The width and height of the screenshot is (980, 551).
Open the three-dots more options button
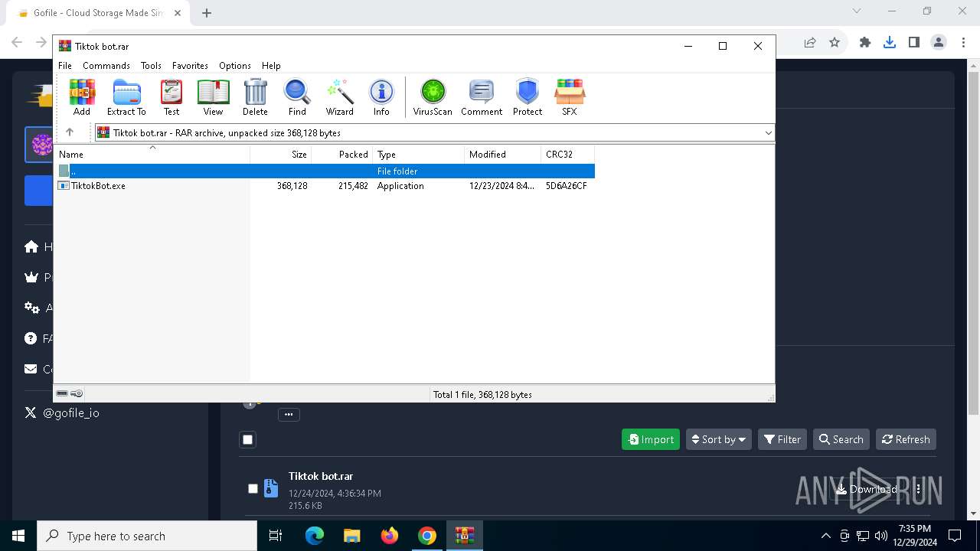[x=289, y=415]
